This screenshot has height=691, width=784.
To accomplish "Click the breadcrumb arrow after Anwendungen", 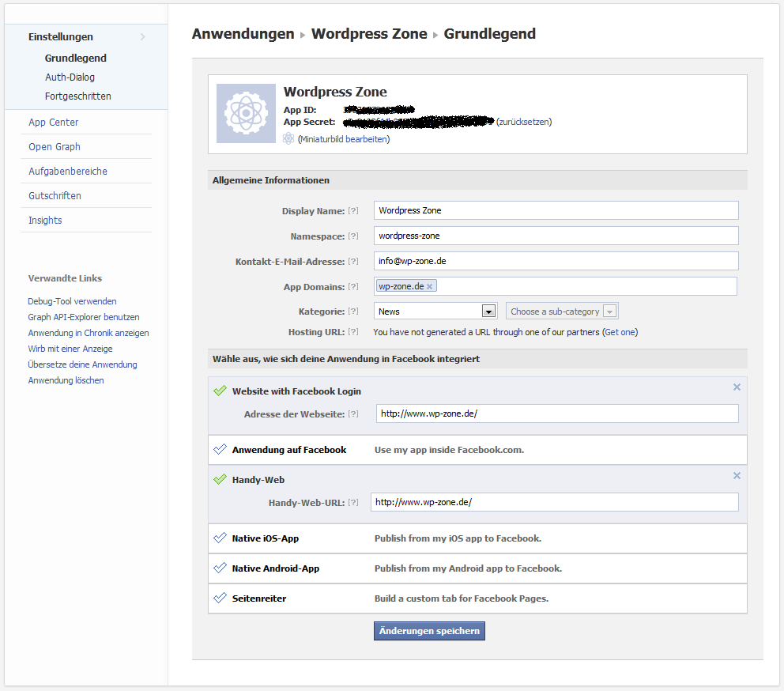I will pyautogui.click(x=303, y=35).
